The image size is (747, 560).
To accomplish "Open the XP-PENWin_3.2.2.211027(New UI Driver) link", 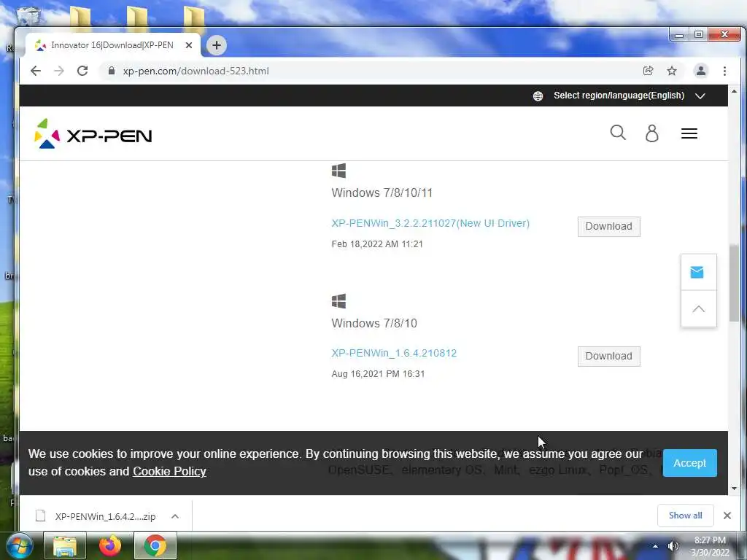I will (430, 223).
